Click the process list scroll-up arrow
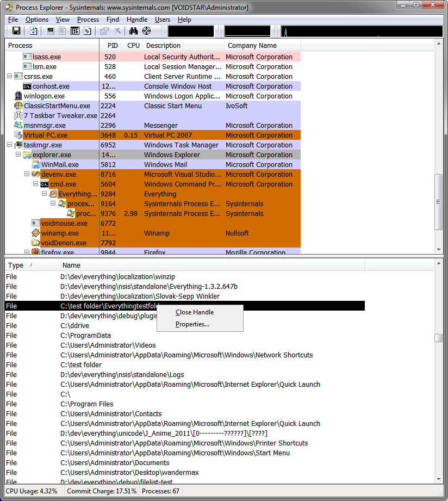448x501 pixels. pyautogui.click(x=438, y=44)
